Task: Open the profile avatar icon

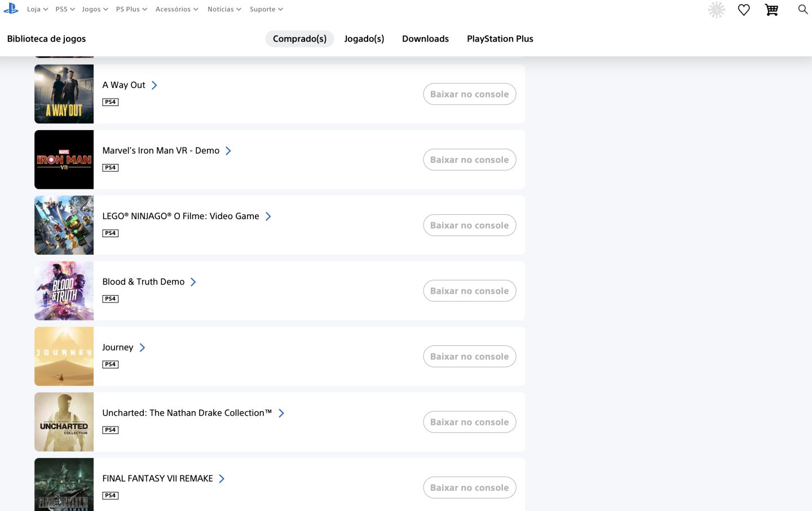Action: (717, 10)
